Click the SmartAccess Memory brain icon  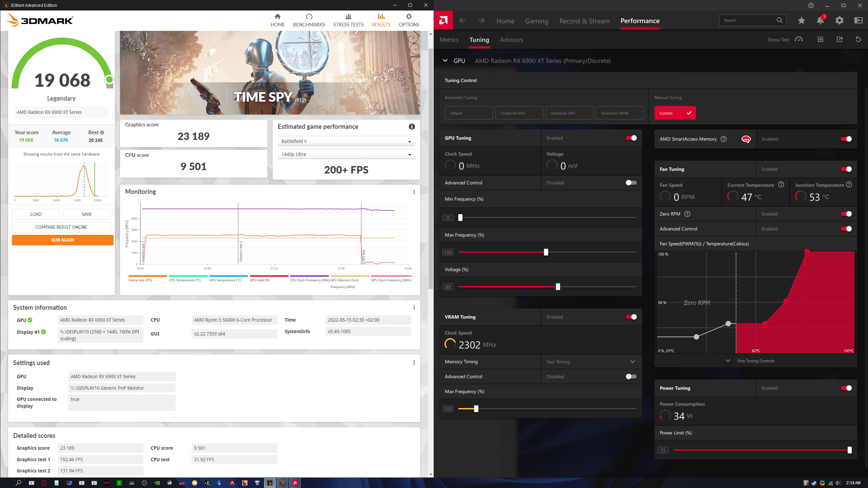pyautogui.click(x=746, y=139)
